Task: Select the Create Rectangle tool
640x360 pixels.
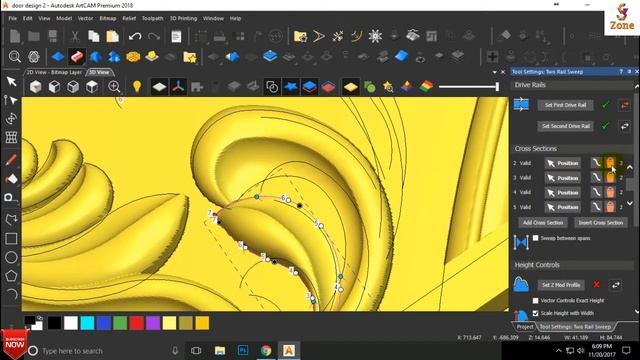Action: point(11,238)
